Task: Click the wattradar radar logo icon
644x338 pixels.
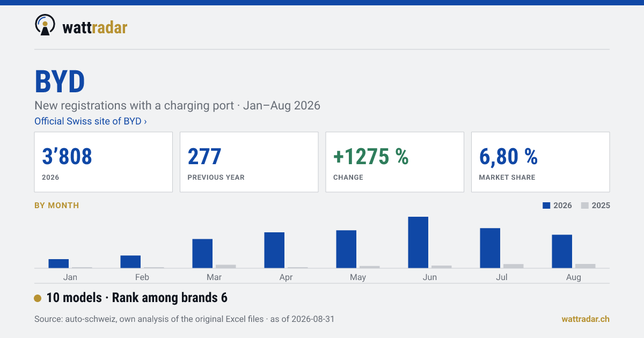Action: coord(45,25)
